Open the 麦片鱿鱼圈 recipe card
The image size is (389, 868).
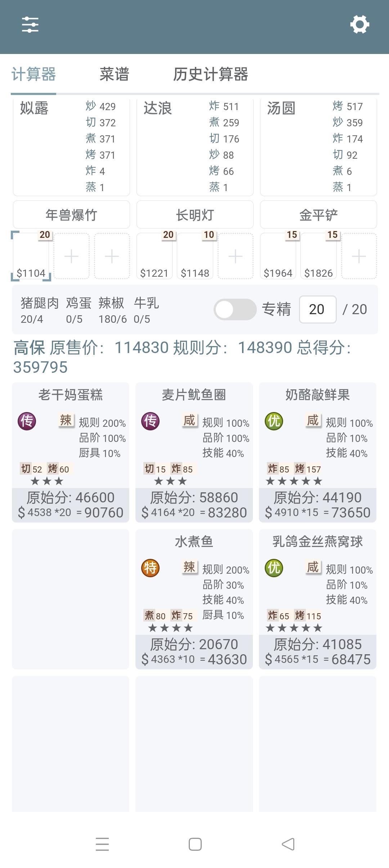[194, 452]
